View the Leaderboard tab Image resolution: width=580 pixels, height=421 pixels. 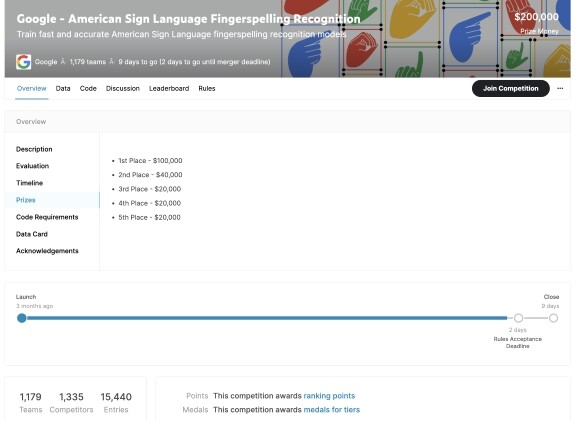169,88
